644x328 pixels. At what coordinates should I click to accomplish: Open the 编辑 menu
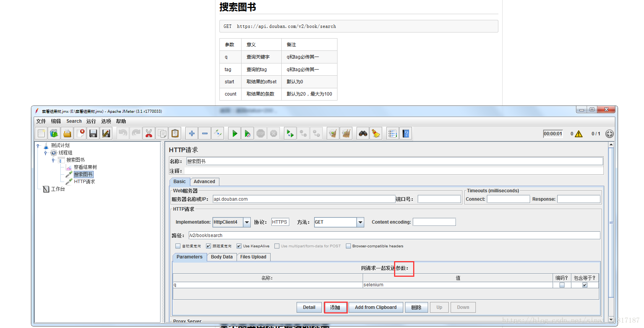(56, 121)
